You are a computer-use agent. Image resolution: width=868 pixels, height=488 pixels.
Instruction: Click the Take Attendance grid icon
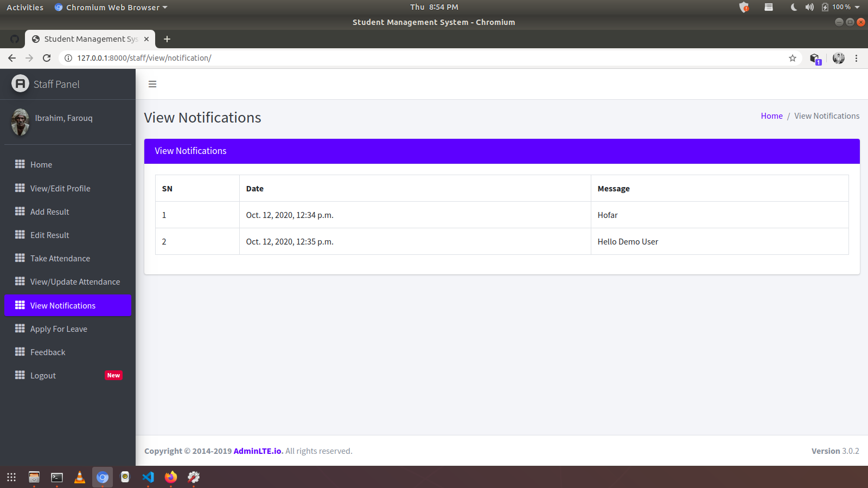tap(20, 258)
